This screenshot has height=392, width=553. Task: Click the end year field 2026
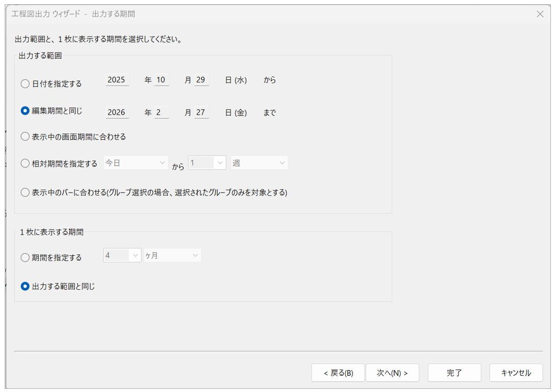116,112
